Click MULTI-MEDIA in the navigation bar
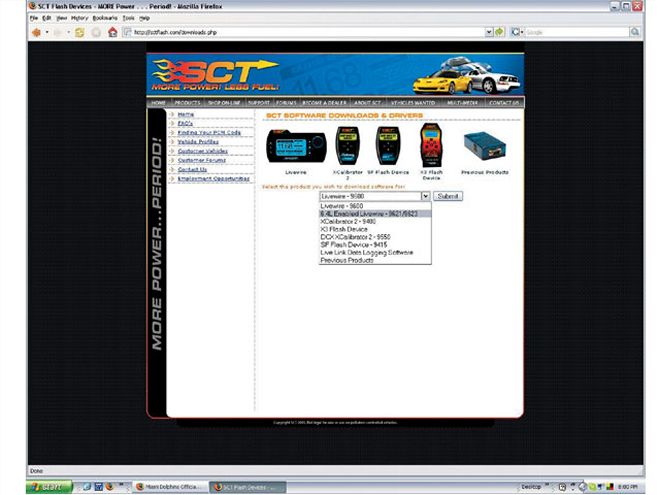This screenshot has width=660, height=495. [463, 103]
